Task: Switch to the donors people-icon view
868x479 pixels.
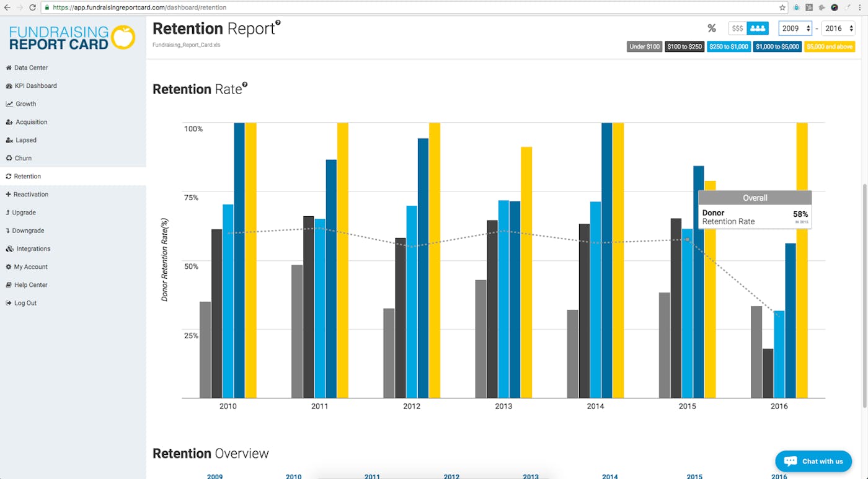Action: (x=758, y=29)
